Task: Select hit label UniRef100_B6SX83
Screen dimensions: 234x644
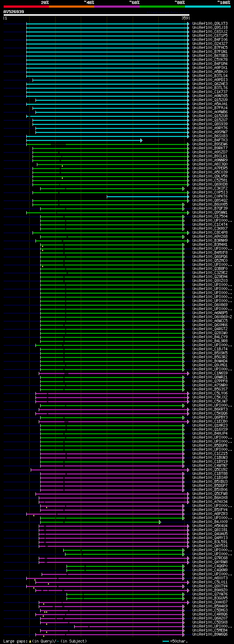Action: (210, 136)
